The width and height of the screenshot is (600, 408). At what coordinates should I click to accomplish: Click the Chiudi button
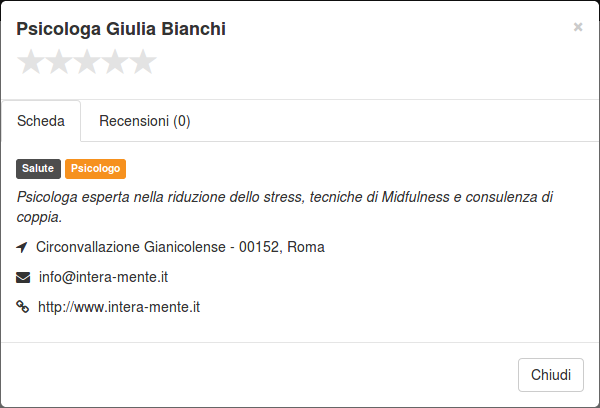click(551, 375)
